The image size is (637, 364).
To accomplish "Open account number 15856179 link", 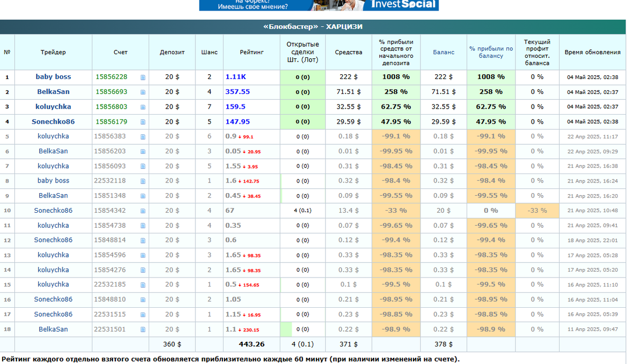I will click(x=111, y=122).
